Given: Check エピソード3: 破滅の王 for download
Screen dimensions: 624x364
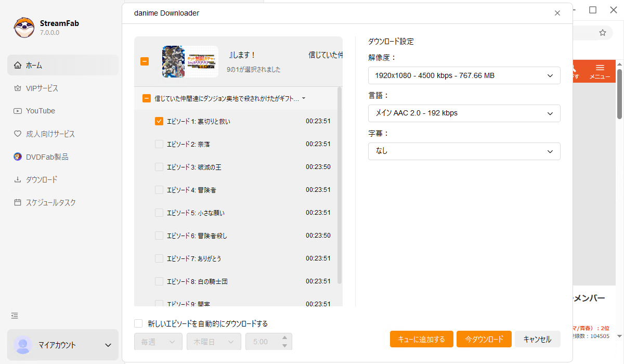Looking at the screenshot, I should pyautogui.click(x=159, y=167).
